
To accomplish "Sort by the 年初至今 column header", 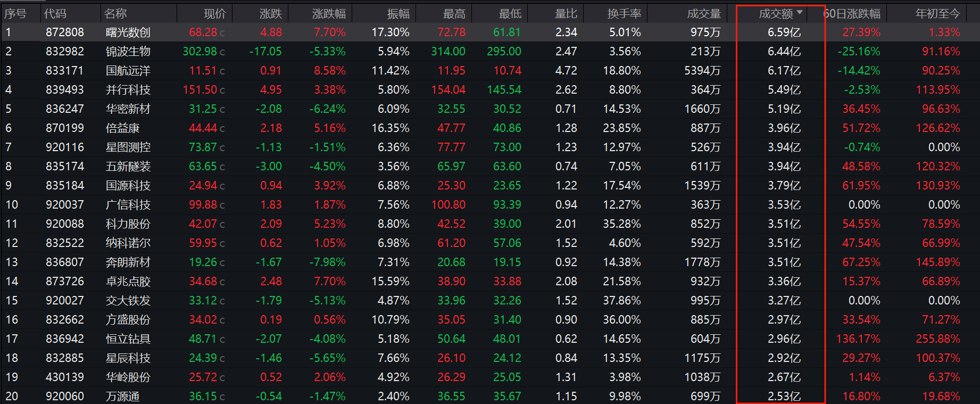I will 937,14.
